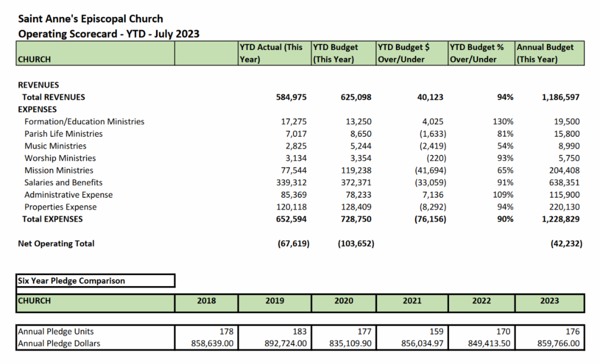Screen dimensions: 600x364
Task: Click the Six Year Pledge Comparison box
Action: coord(95,281)
